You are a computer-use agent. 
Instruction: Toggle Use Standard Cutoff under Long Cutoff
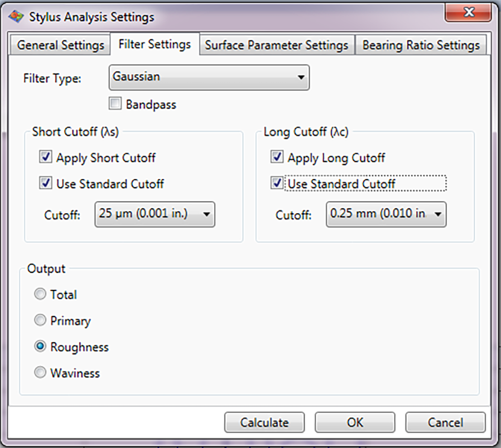[277, 184]
